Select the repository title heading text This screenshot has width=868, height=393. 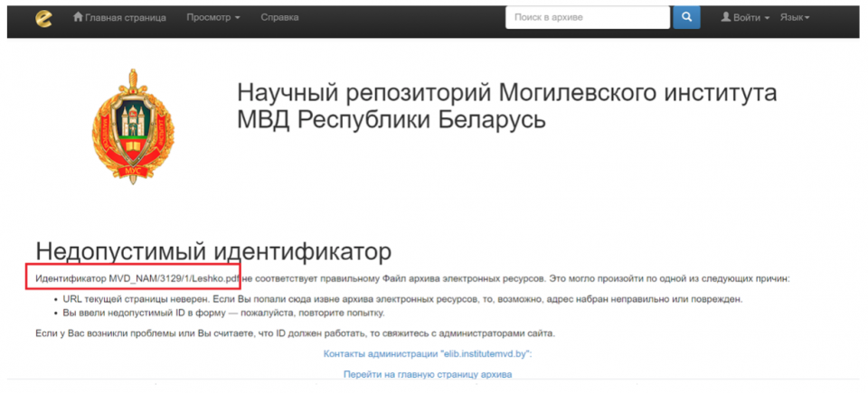(x=506, y=107)
